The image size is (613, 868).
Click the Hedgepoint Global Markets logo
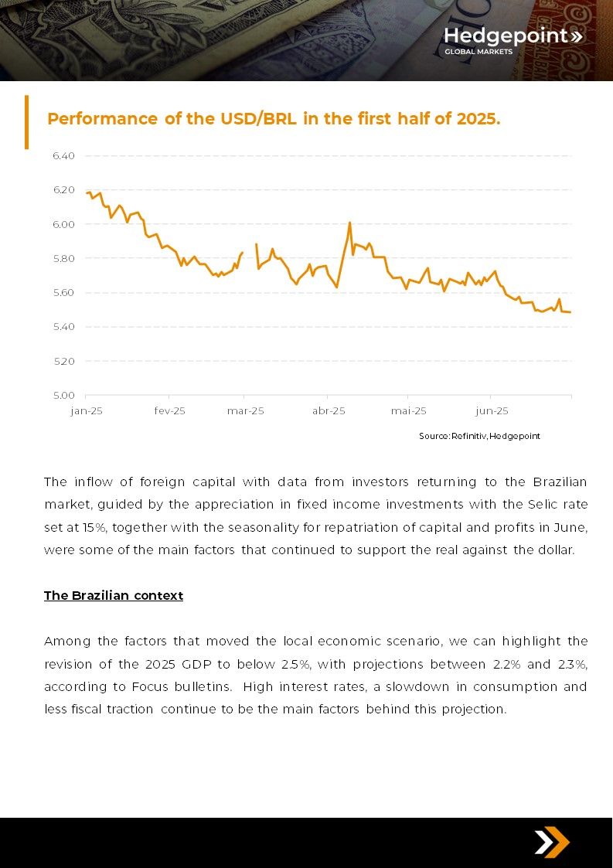[513, 40]
